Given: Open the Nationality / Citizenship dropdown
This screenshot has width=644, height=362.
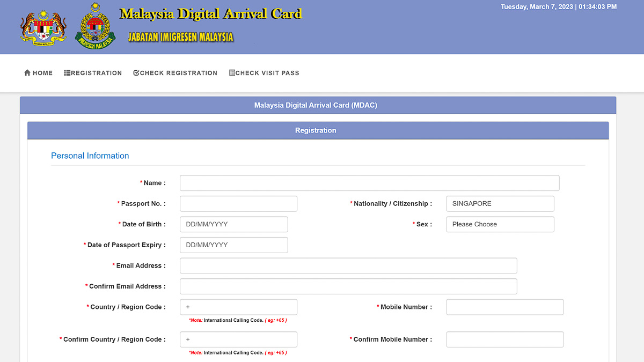Looking at the screenshot, I should point(500,204).
